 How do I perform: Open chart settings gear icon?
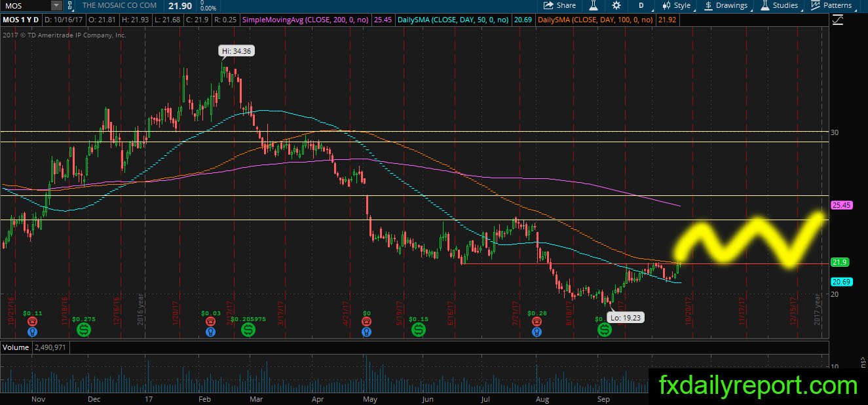coord(616,5)
